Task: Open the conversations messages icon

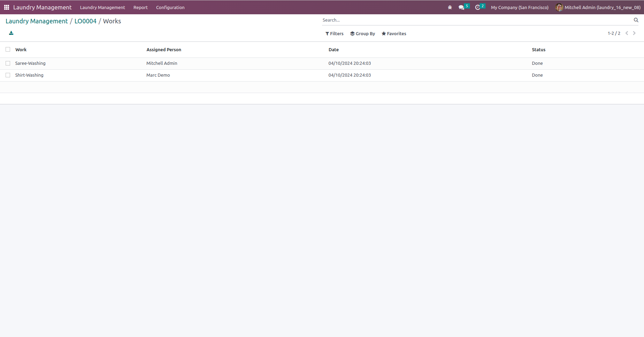Action: tap(461, 7)
